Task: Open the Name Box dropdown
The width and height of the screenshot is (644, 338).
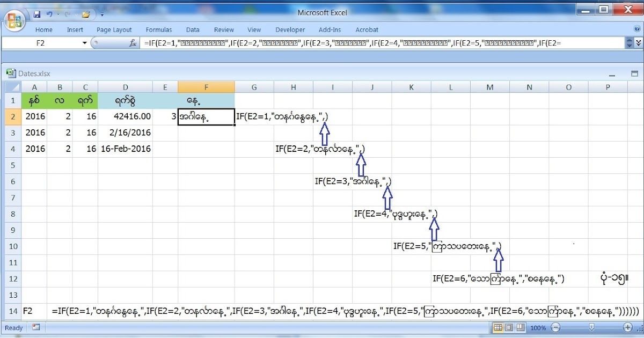Action: pyautogui.click(x=84, y=42)
